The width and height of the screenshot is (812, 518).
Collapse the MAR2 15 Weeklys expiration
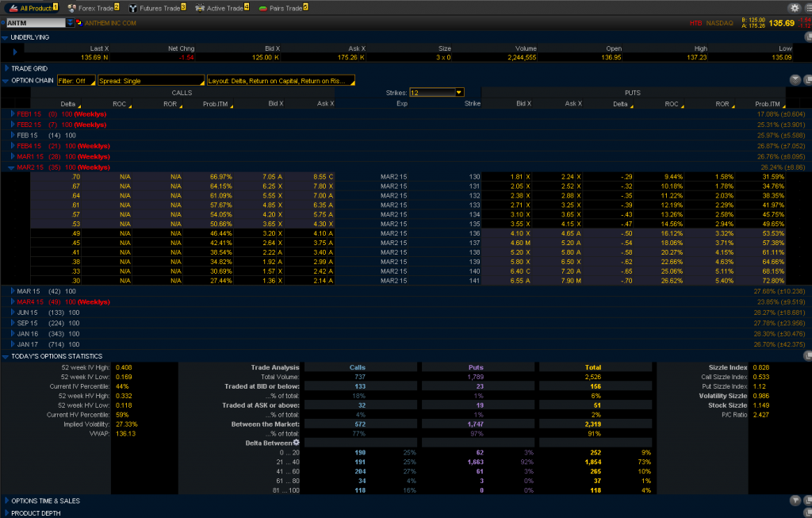click(x=11, y=167)
